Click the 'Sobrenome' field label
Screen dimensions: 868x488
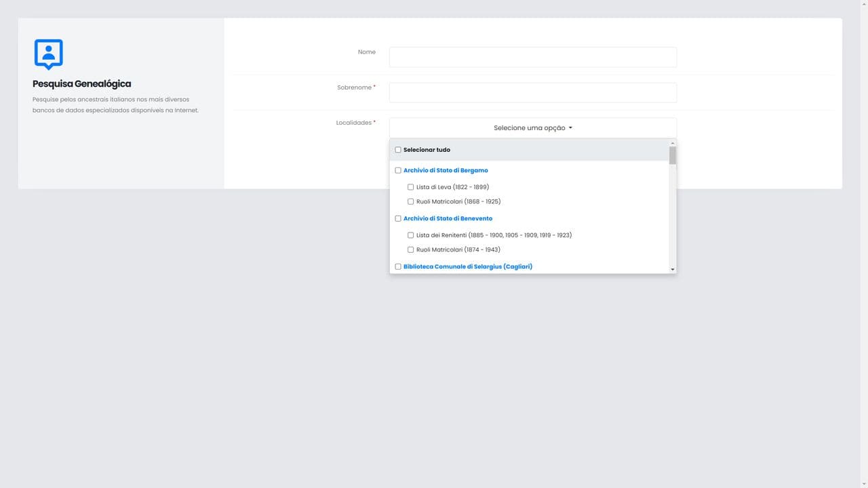[355, 87]
